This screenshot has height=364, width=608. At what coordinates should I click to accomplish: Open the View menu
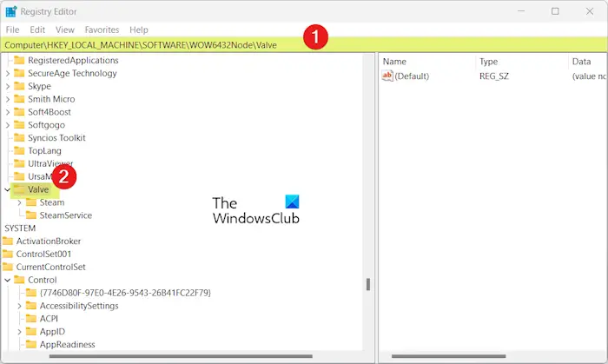tap(65, 30)
